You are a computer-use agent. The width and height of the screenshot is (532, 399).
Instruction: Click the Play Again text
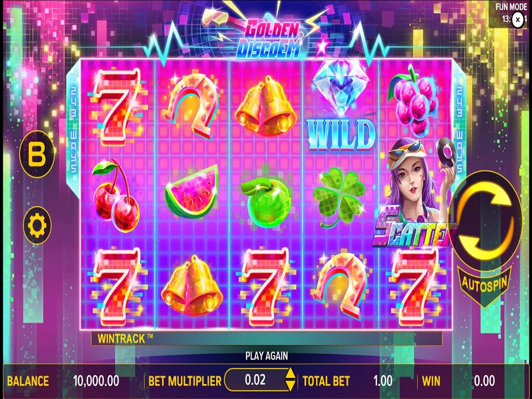click(267, 356)
